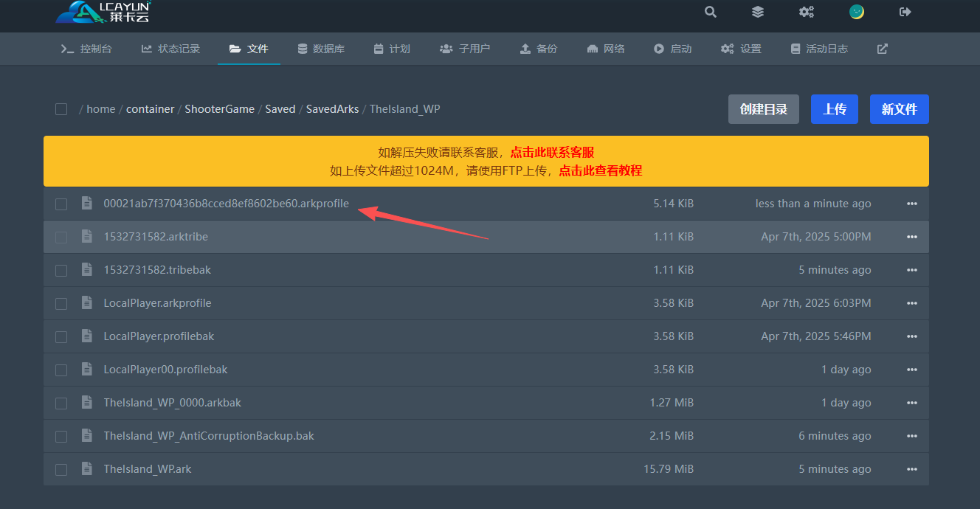The height and width of the screenshot is (509, 980).
Task: Click the 新文件 button
Action: (x=899, y=109)
